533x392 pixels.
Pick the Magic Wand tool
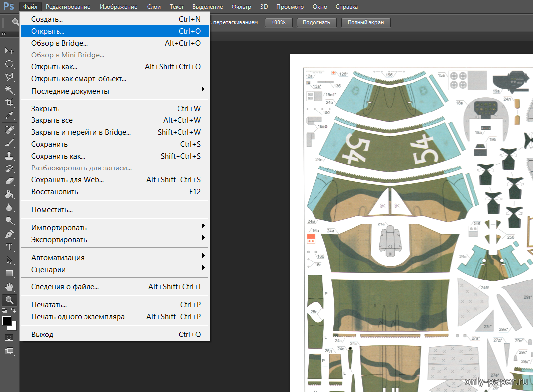click(x=9, y=90)
